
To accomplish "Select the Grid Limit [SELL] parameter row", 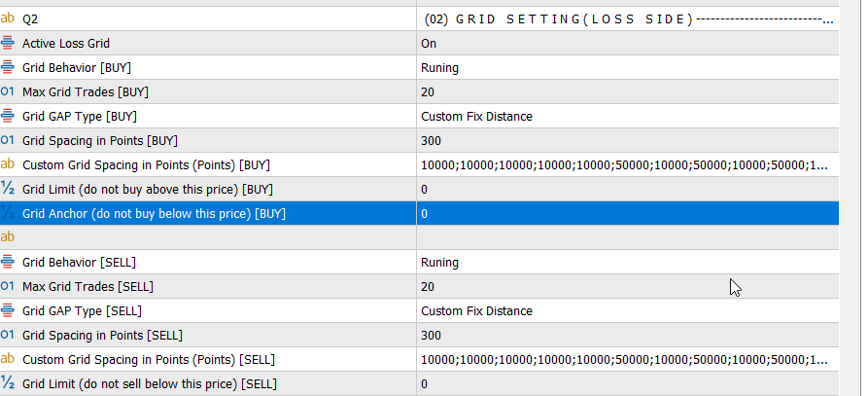I will 149,384.
